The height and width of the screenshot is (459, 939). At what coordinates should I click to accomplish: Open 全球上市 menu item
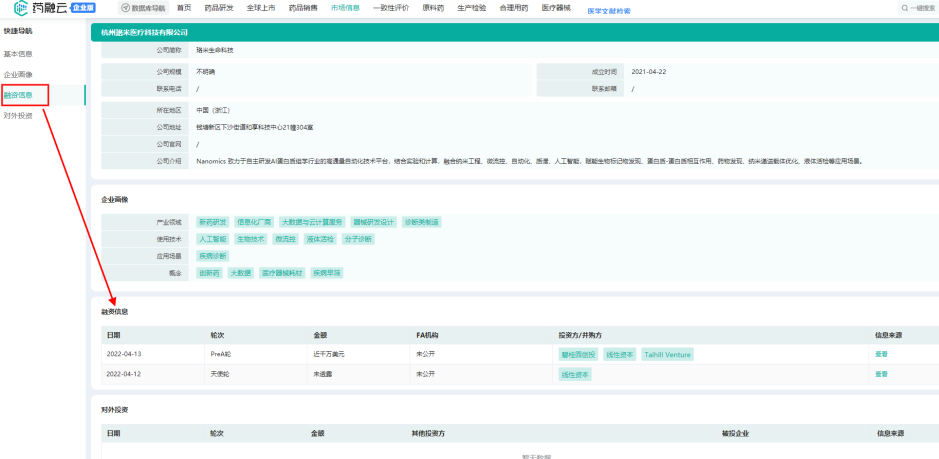[x=261, y=8]
